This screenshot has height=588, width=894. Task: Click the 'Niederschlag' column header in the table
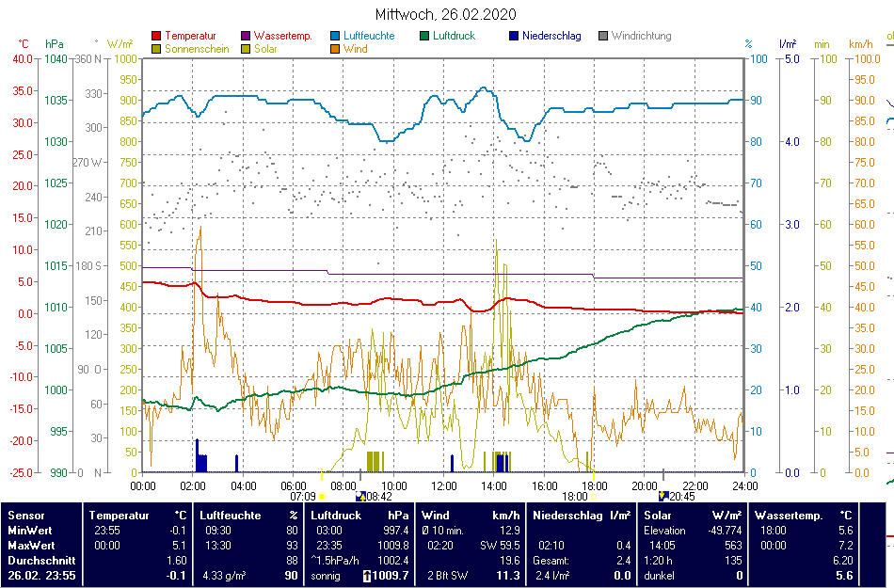tap(567, 516)
